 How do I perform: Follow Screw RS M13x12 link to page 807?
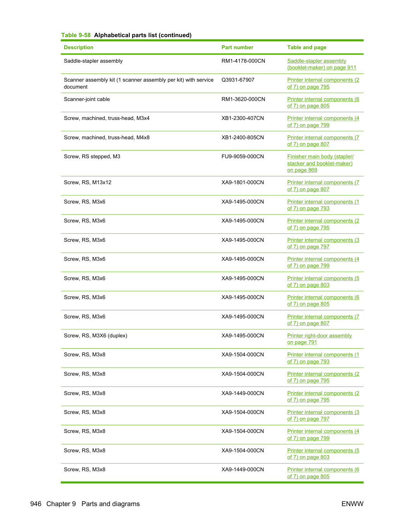(323, 186)
